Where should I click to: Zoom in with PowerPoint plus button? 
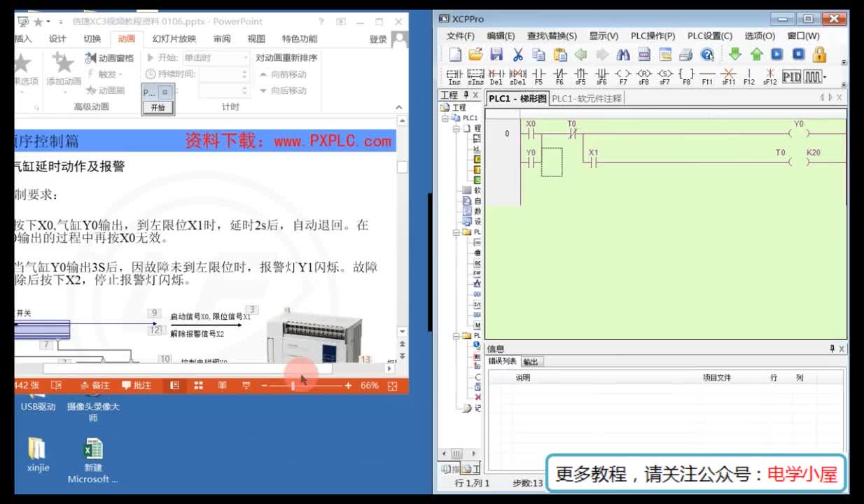pyautogui.click(x=348, y=386)
